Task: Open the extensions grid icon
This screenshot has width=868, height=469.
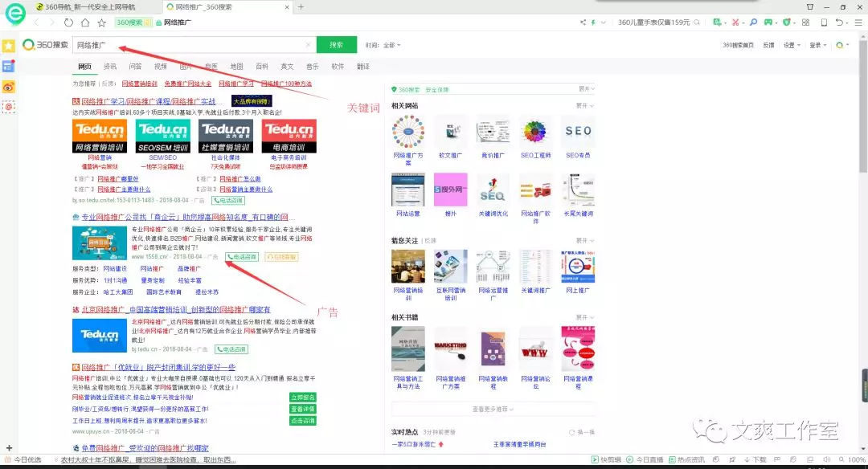Action: pyautogui.click(x=805, y=22)
